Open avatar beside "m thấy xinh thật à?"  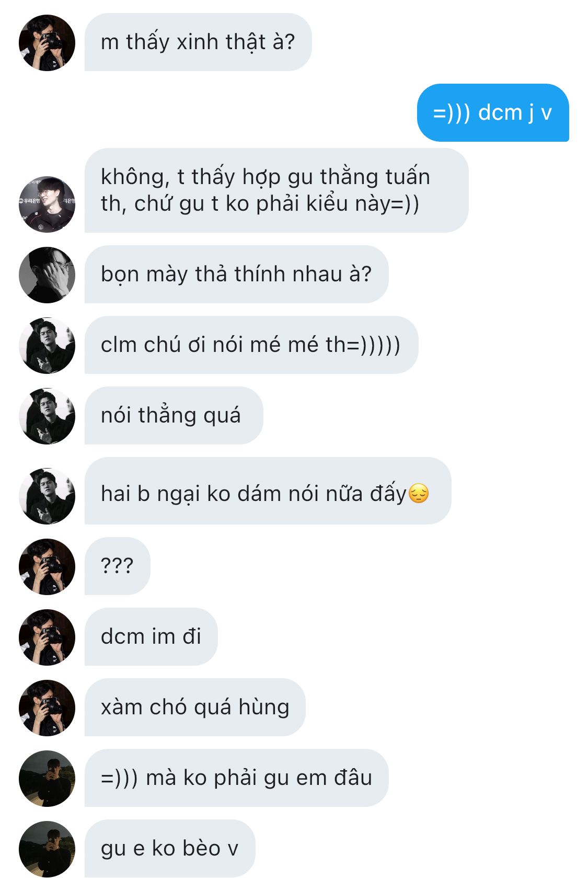[x=47, y=43]
